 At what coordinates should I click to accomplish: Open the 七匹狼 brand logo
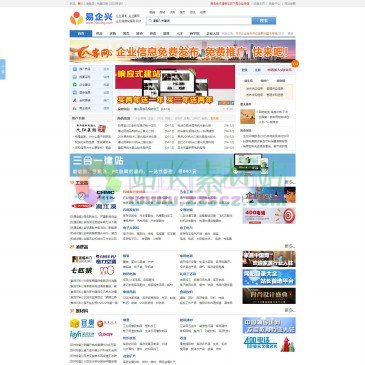[82, 270]
